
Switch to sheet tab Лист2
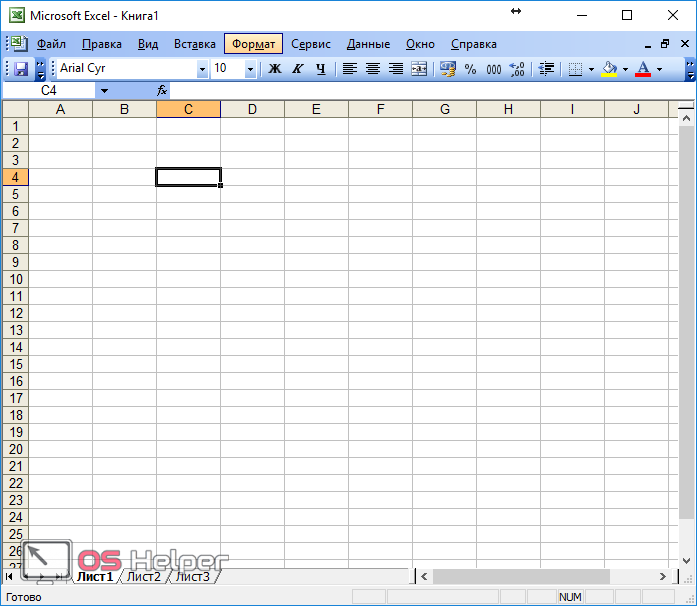(x=144, y=577)
